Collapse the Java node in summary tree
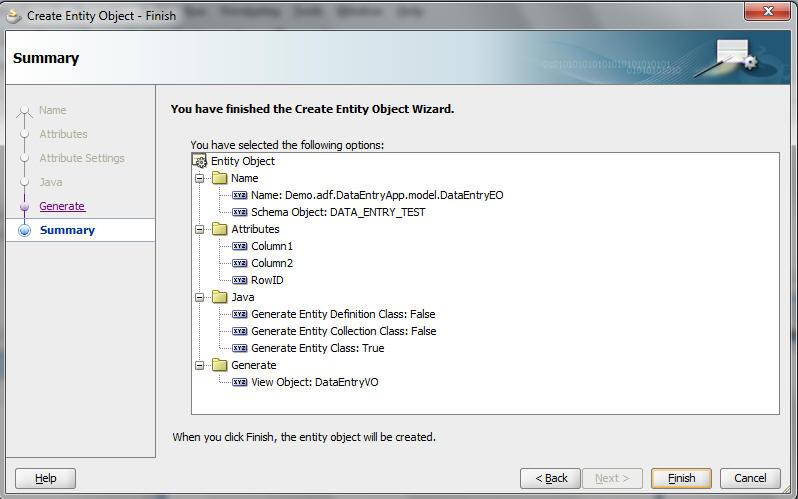798x499 pixels. point(200,297)
